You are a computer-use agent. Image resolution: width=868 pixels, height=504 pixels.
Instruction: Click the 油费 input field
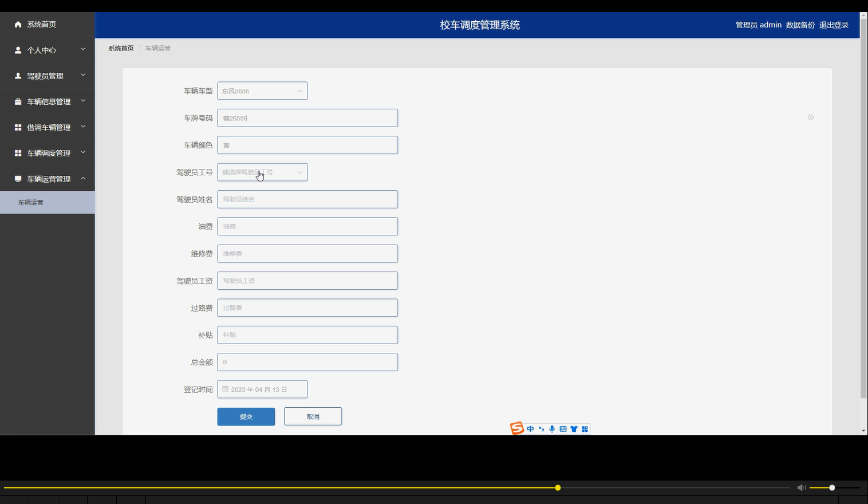(x=307, y=226)
